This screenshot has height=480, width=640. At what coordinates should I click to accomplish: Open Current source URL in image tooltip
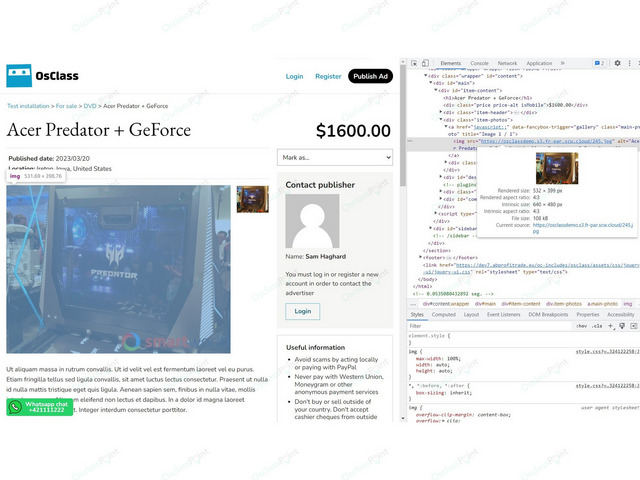click(583, 228)
